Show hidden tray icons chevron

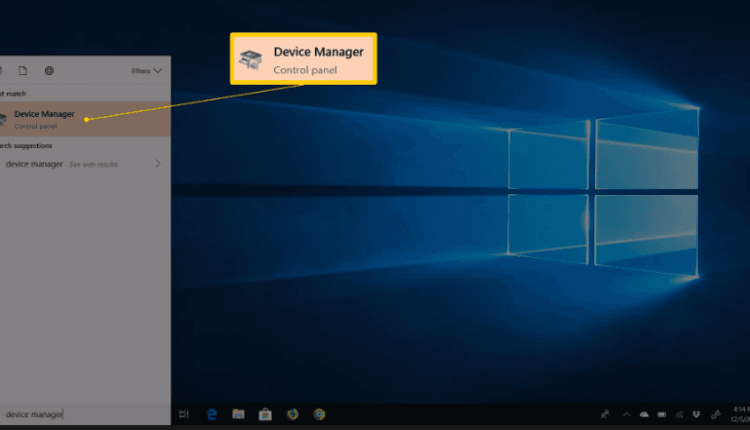[x=626, y=415]
